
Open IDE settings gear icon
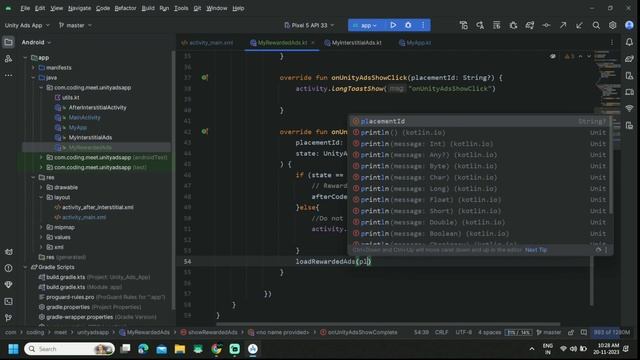(x=612, y=25)
